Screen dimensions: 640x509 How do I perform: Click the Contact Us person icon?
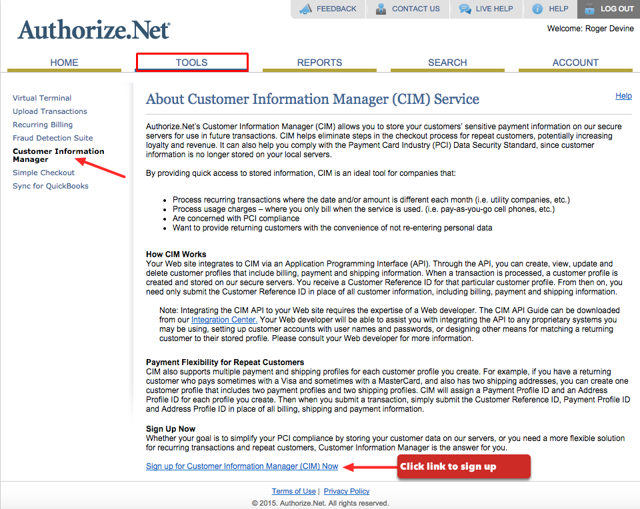pyautogui.click(x=381, y=9)
